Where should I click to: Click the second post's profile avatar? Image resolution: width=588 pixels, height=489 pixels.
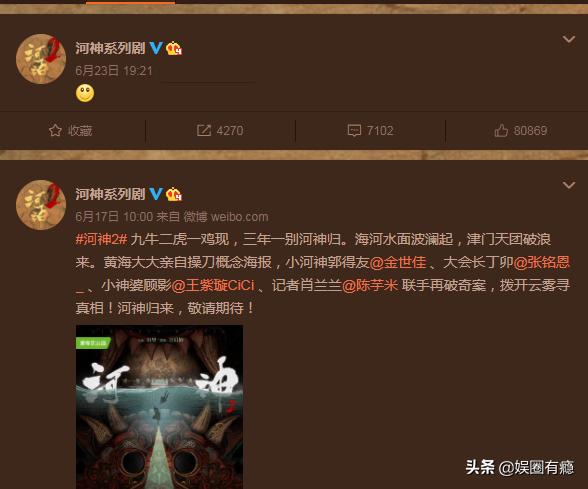[41, 205]
